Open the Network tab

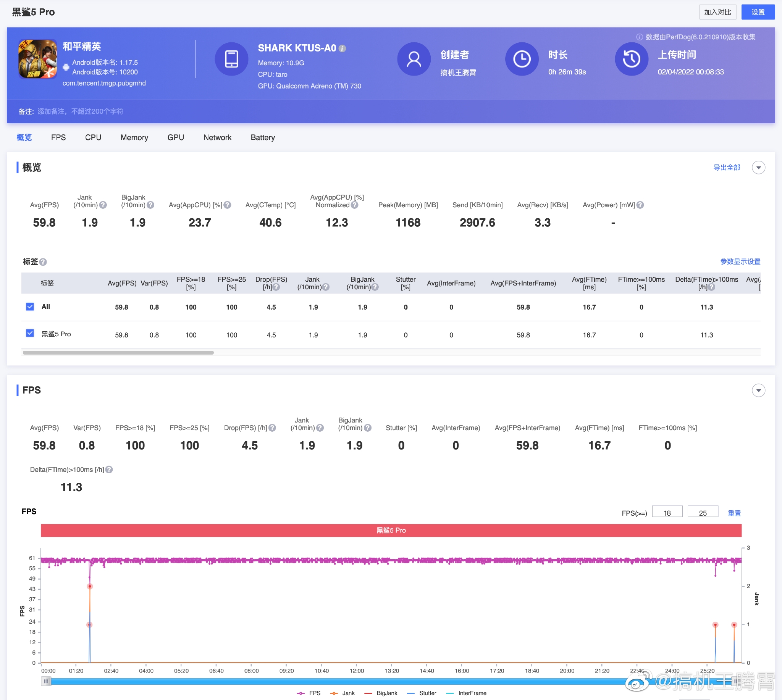click(x=217, y=138)
